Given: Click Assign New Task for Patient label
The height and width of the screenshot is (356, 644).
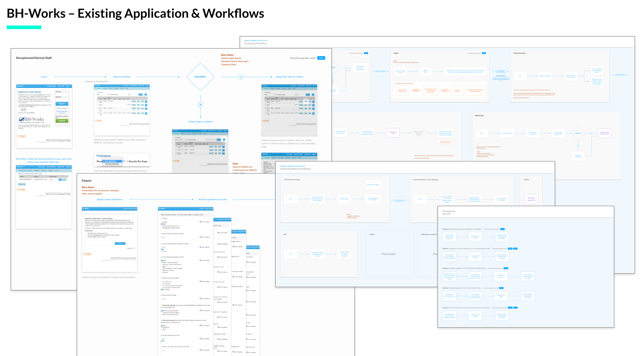Looking at the screenshot, I should [x=289, y=77].
